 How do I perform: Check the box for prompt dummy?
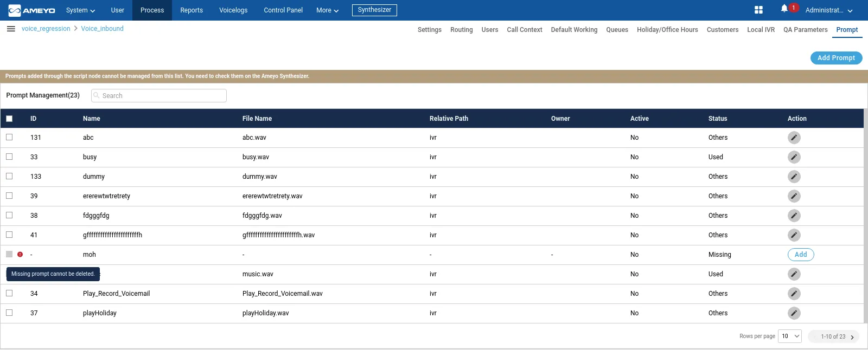[x=9, y=176]
